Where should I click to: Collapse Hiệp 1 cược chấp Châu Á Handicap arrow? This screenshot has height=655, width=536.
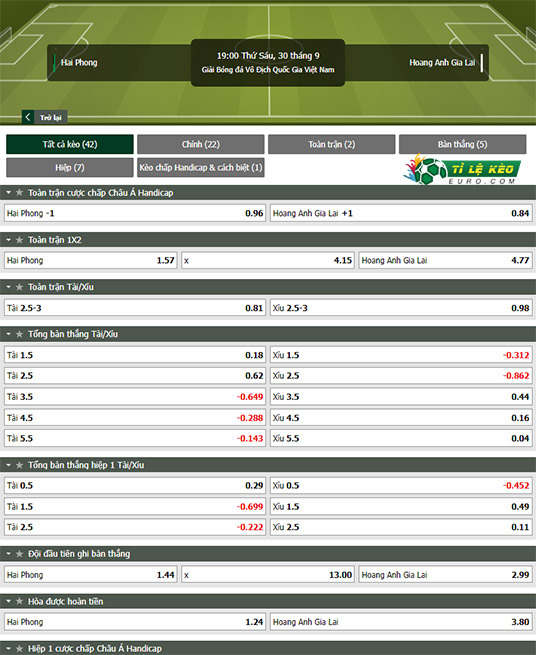pos(8,649)
